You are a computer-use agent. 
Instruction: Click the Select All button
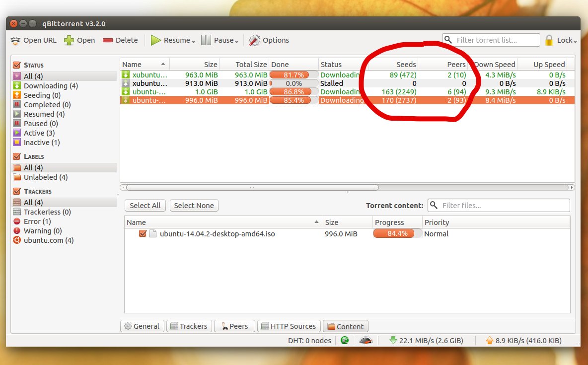coord(145,206)
